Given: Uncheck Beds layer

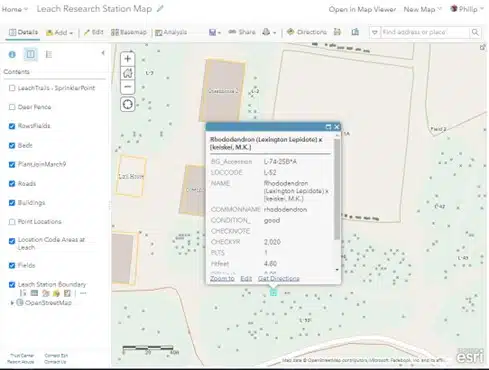Looking at the screenshot, I should click(12, 145).
